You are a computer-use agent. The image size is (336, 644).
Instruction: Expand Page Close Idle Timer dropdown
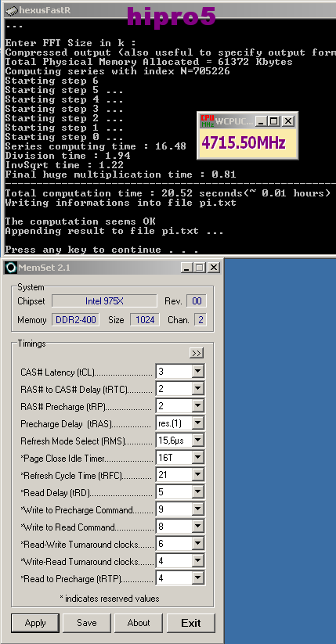click(198, 458)
